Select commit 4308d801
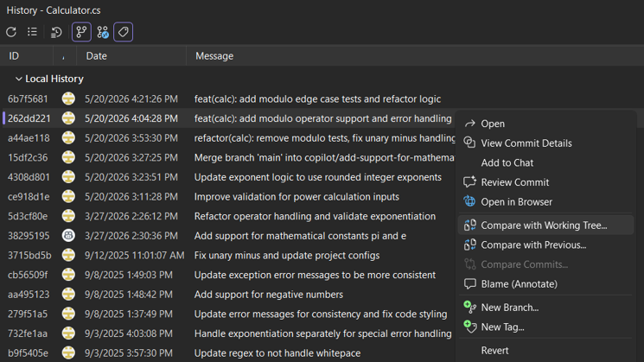Viewport: 644px width, 362px height. [29, 177]
